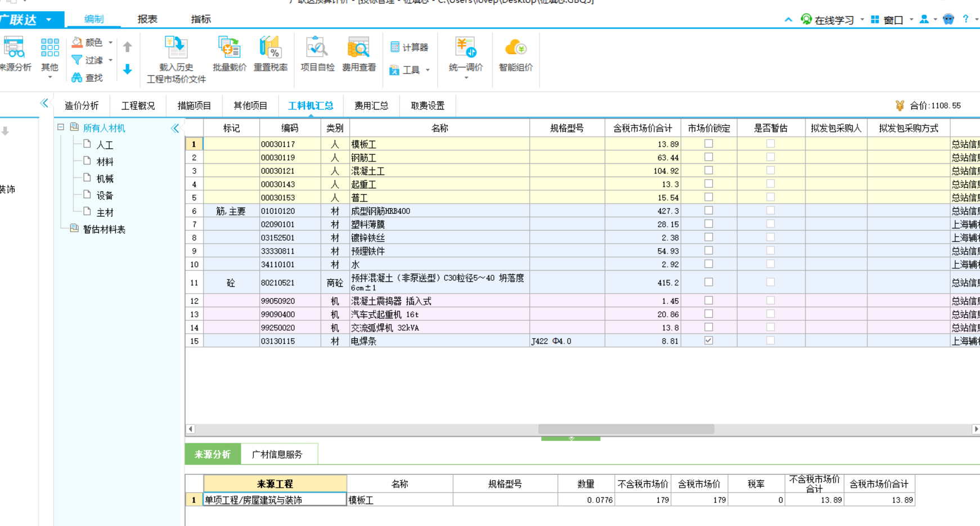Screen dimensions: 980x526
Task: Click the 其他 grid icon
Action: pyautogui.click(x=50, y=48)
